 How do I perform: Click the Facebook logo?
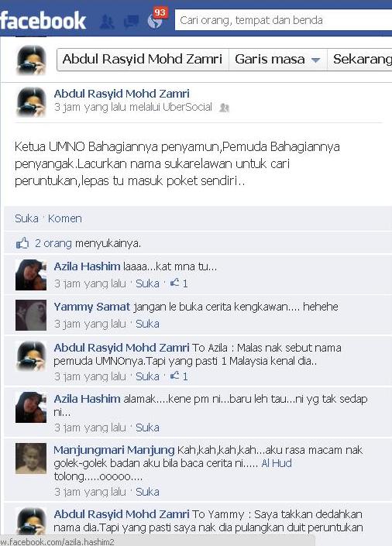pyautogui.click(x=43, y=21)
